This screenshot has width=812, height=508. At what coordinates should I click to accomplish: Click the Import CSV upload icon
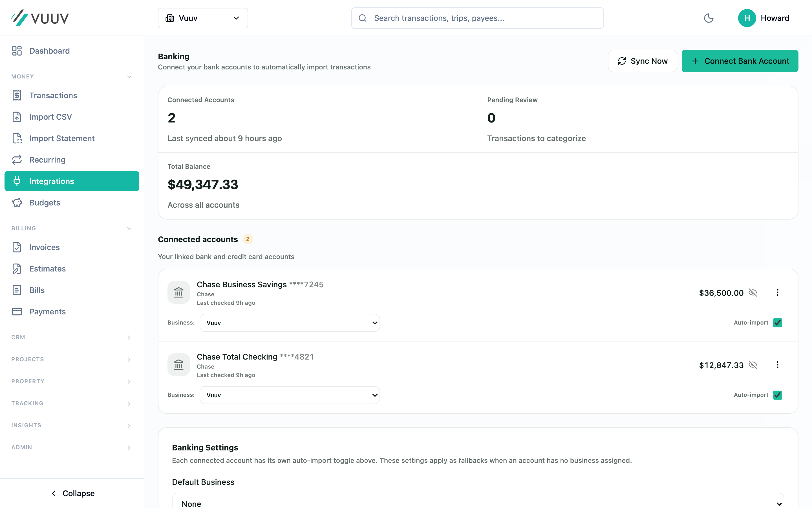[17, 117]
